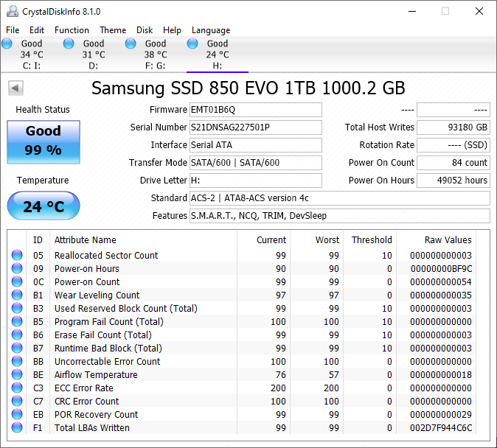Open the Disk menu

click(x=145, y=30)
